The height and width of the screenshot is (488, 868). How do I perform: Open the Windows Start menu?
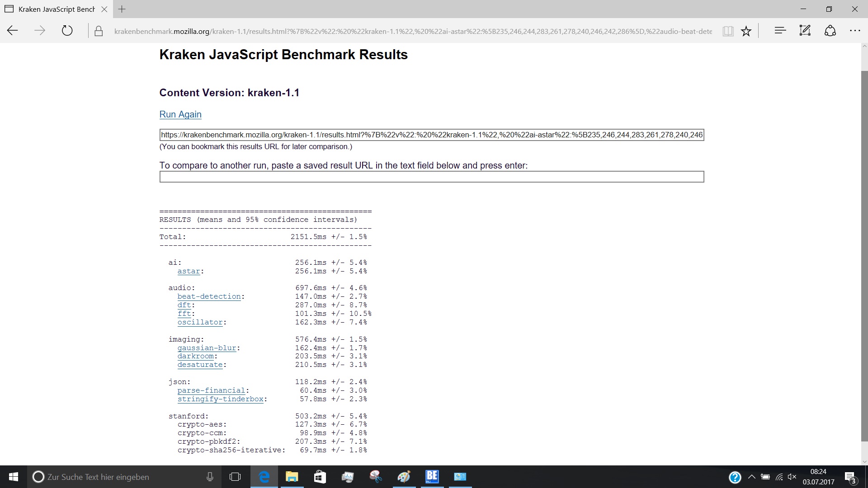(x=14, y=477)
